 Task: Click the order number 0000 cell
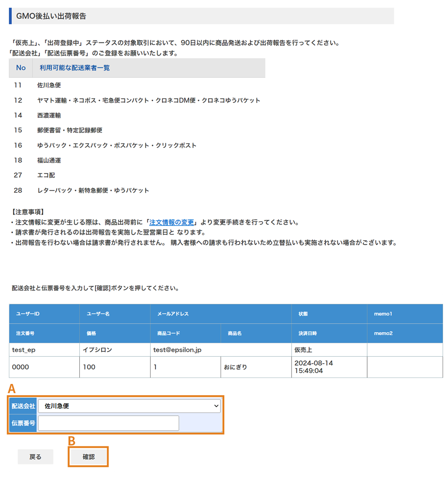tap(44, 367)
